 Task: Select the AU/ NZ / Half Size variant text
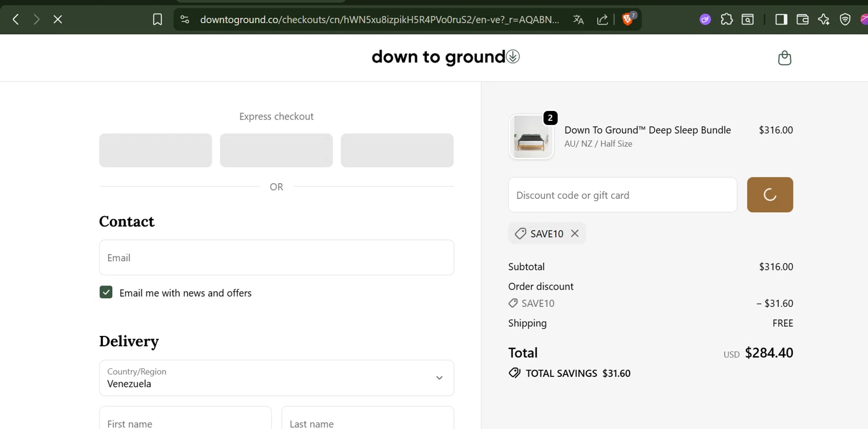[x=598, y=144]
